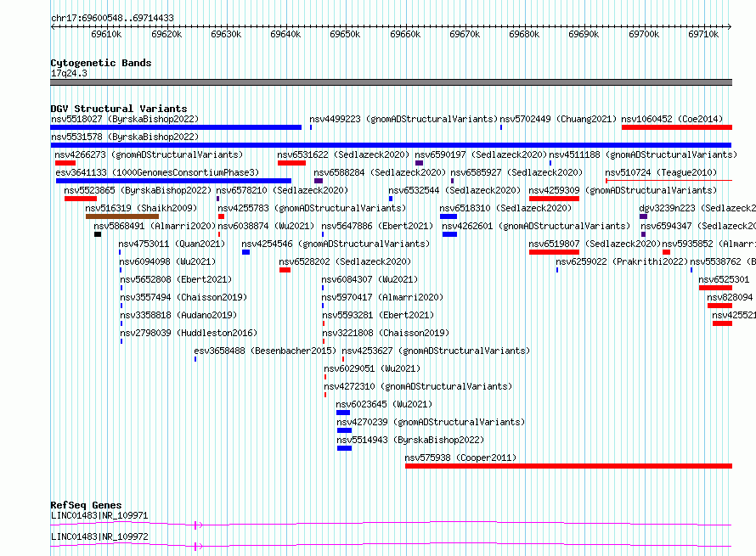The height and width of the screenshot is (556, 756).
Task: Select the nsv4511188 variant label
Action: point(643,154)
